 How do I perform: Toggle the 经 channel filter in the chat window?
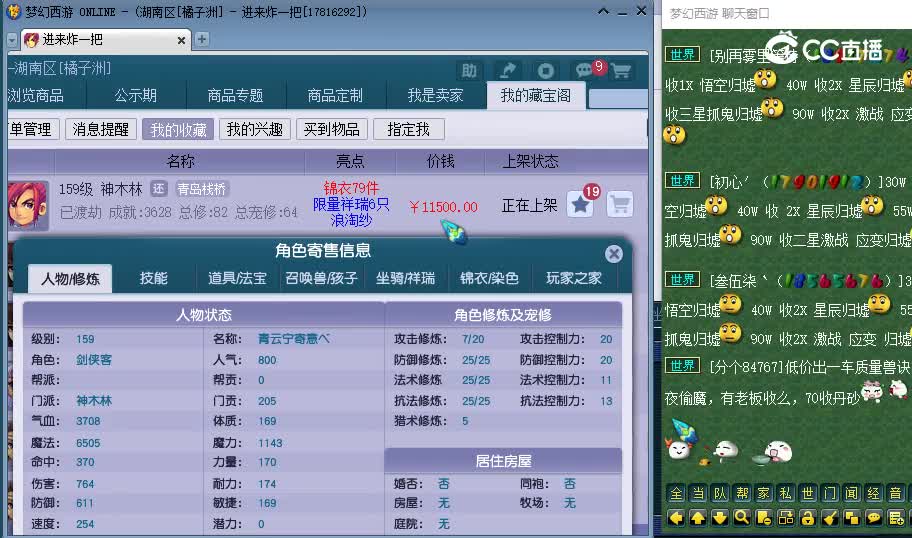click(x=874, y=493)
